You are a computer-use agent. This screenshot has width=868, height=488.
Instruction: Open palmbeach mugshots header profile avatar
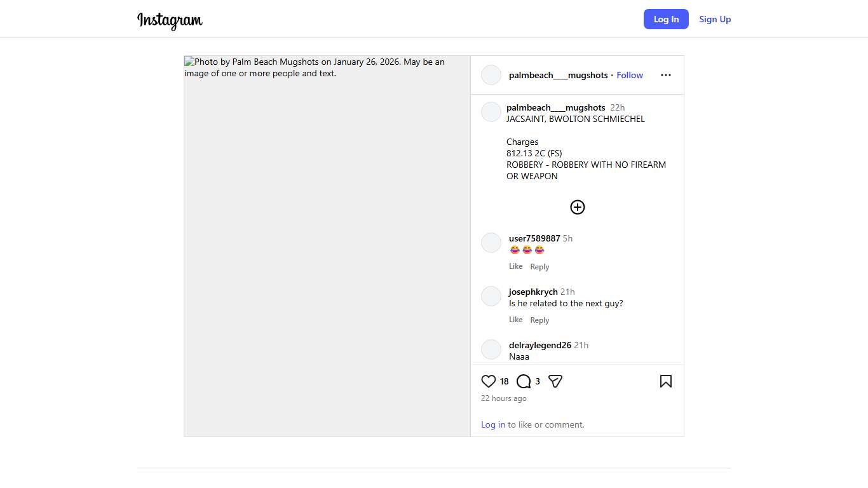point(491,75)
